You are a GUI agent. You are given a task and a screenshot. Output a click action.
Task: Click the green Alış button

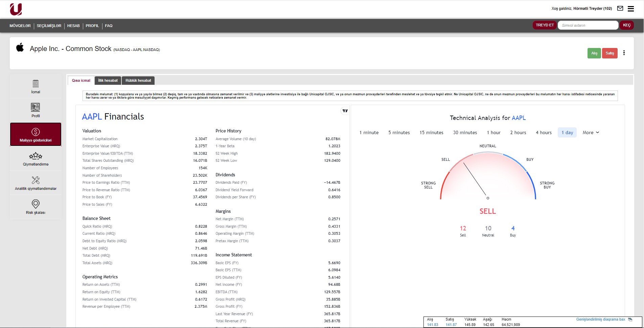click(x=594, y=53)
